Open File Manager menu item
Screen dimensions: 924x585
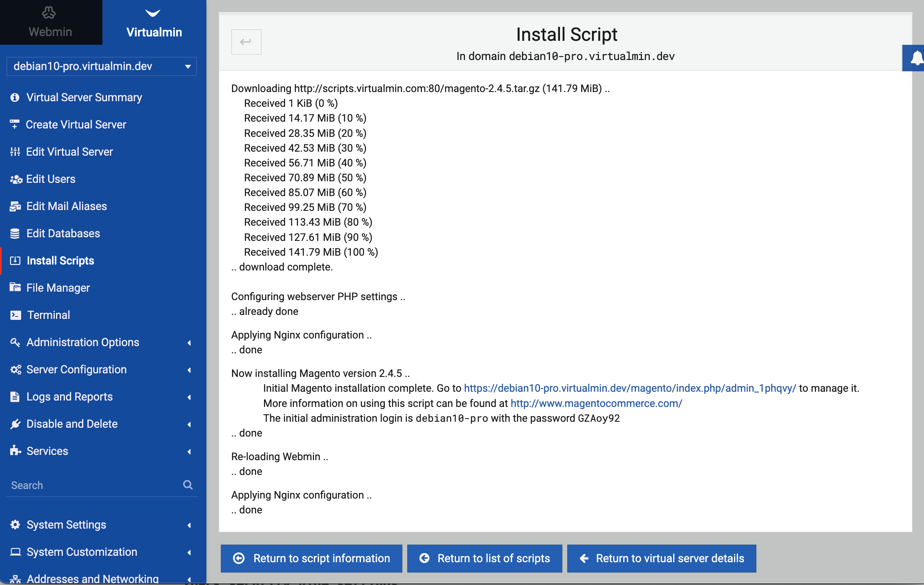58,288
